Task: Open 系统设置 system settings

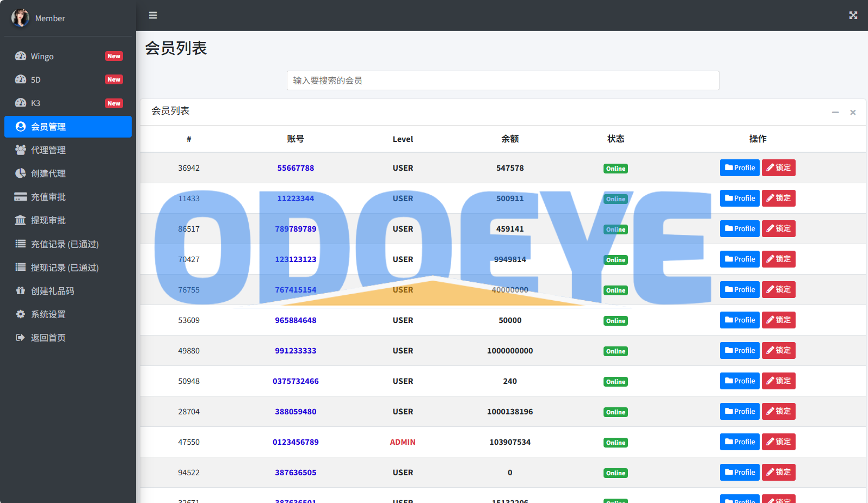Action: [48, 314]
